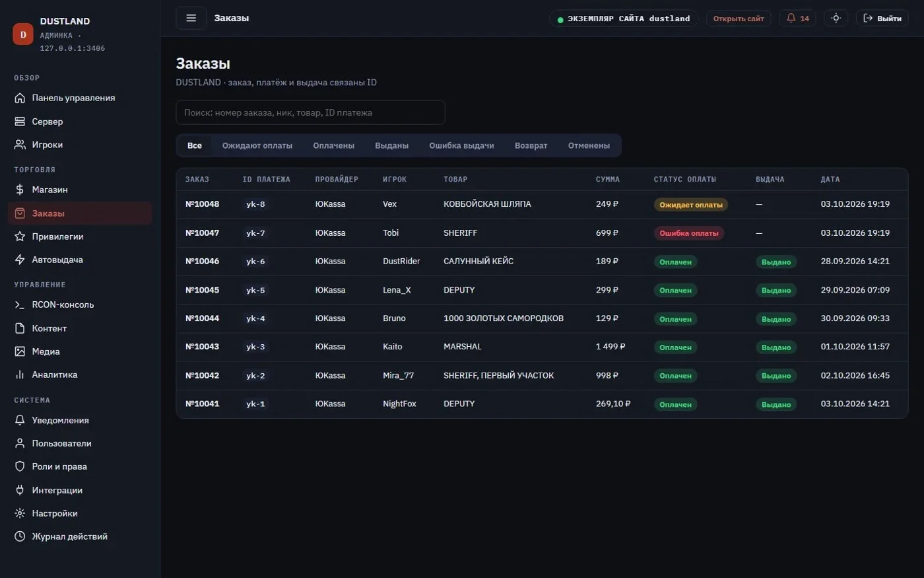Click the Привилегии star icon
Screen dimensions: 924x578
point(20,236)
